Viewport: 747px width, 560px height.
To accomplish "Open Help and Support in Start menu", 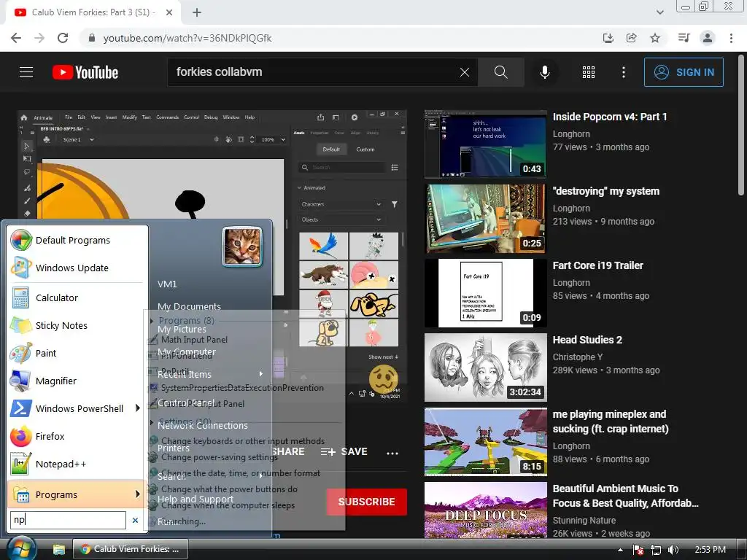I will coord(196,499).
